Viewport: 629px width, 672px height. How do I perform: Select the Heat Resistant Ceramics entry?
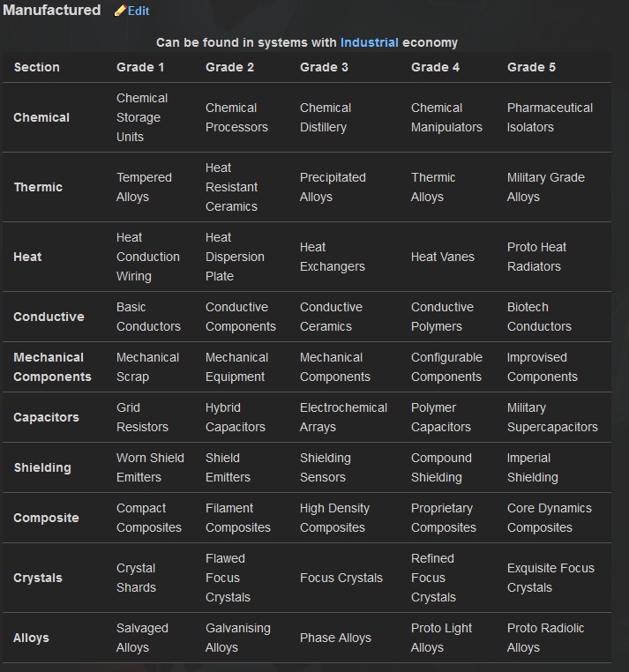coord(231,187)
